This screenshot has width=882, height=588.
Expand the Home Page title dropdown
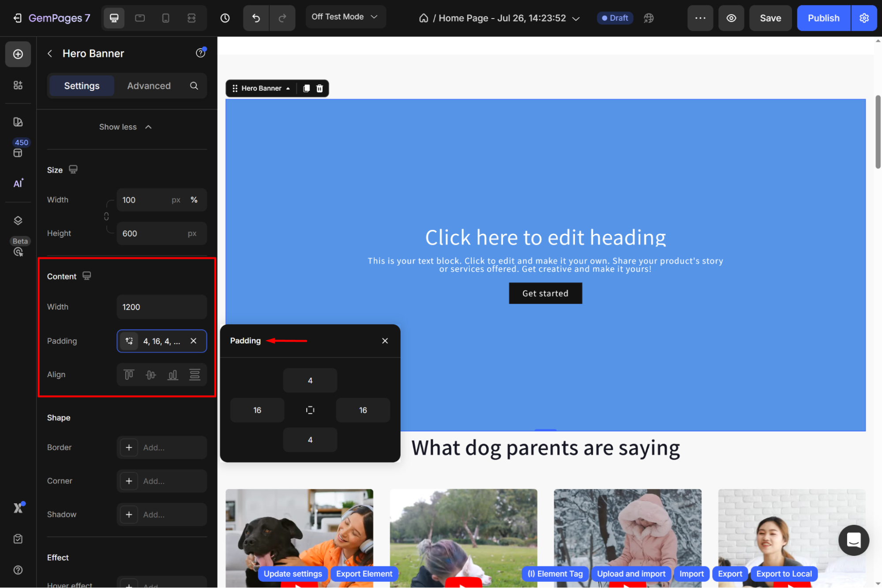coord(575,19)
